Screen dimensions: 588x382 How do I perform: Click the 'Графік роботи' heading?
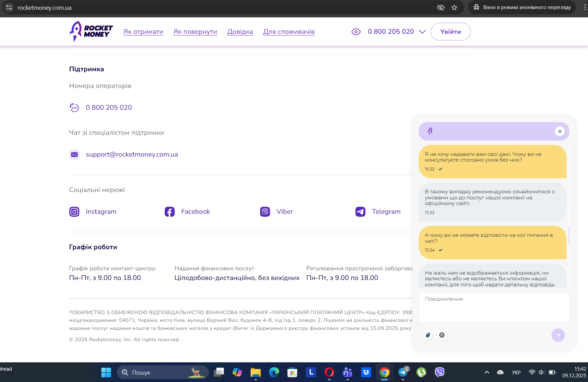[x=93, y=247]
